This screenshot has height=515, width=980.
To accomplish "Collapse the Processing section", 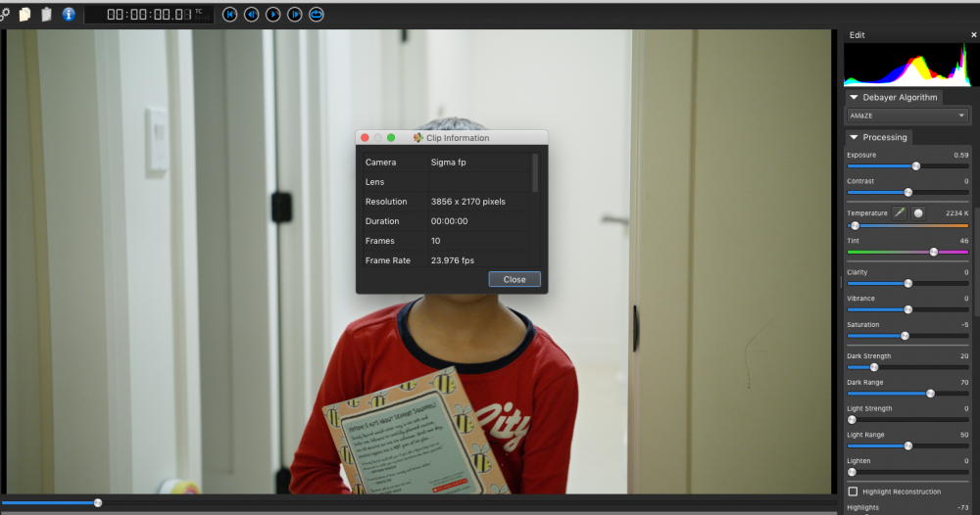I will click(854, 137).
